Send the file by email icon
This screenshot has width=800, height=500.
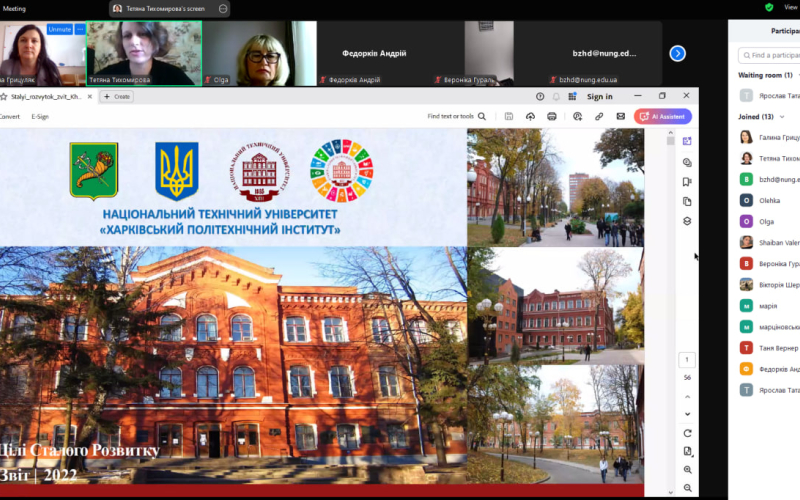tap(620, 116)
